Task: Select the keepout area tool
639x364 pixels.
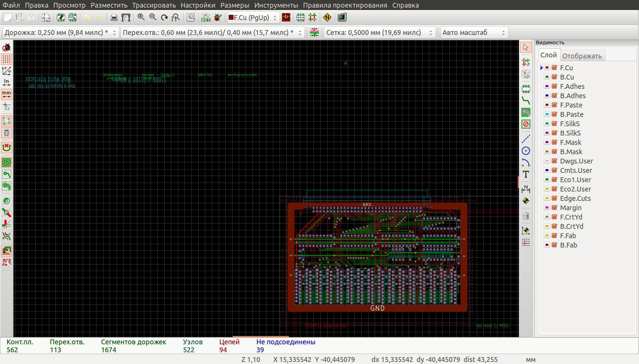Action: [x=526, y=124]
